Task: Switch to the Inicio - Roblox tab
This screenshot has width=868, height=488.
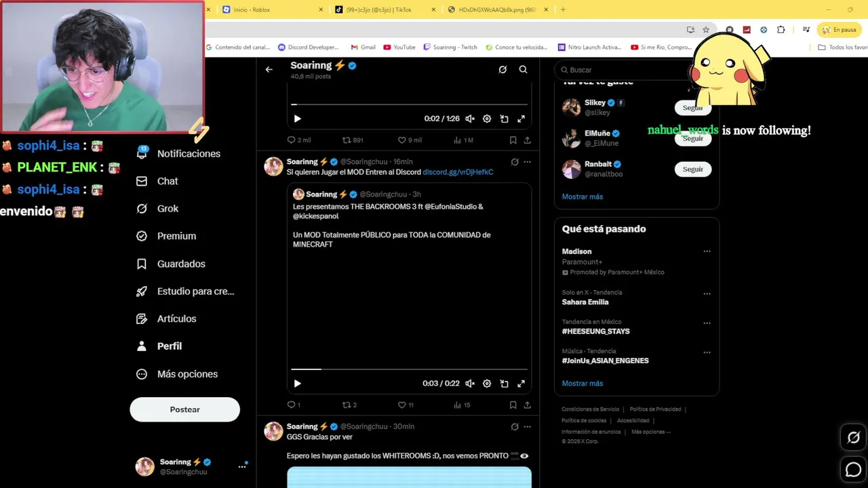Action: [x=271, y=9]
